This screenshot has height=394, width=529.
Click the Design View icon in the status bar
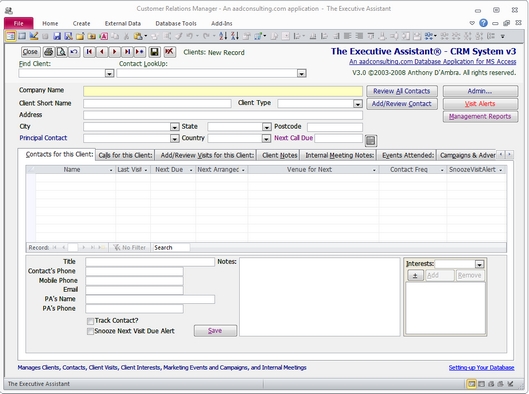pos(511,384)
